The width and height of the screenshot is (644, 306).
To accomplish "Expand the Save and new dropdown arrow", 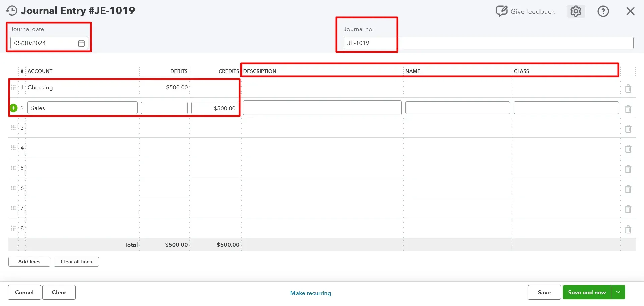I will tap(618, 292).
